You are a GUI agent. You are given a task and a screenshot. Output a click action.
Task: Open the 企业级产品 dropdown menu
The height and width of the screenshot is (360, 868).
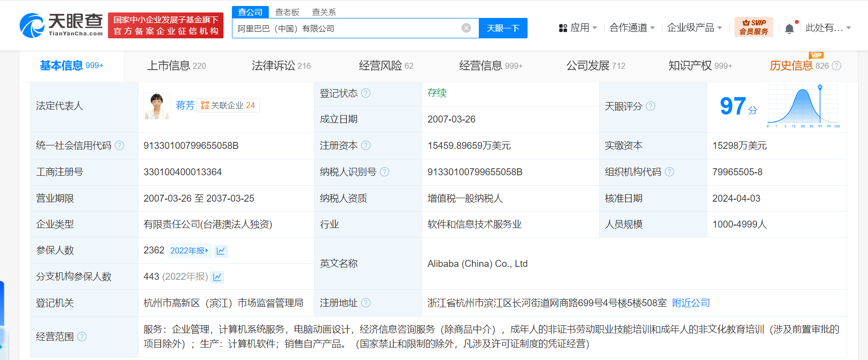[694, 28]
